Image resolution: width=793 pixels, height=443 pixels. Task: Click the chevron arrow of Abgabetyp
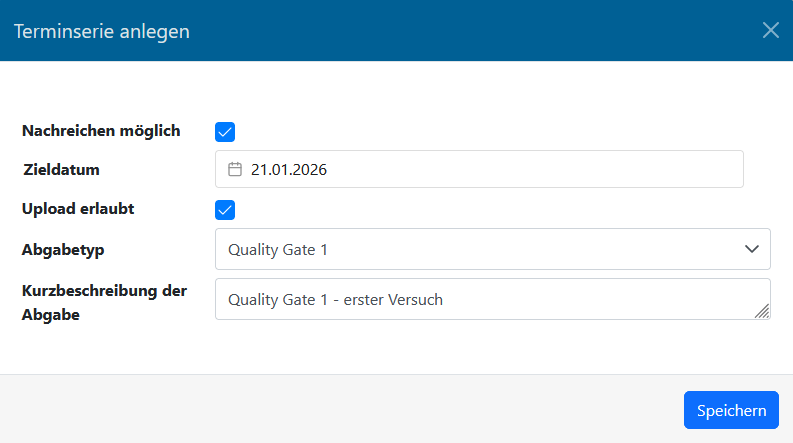[752, 249]
